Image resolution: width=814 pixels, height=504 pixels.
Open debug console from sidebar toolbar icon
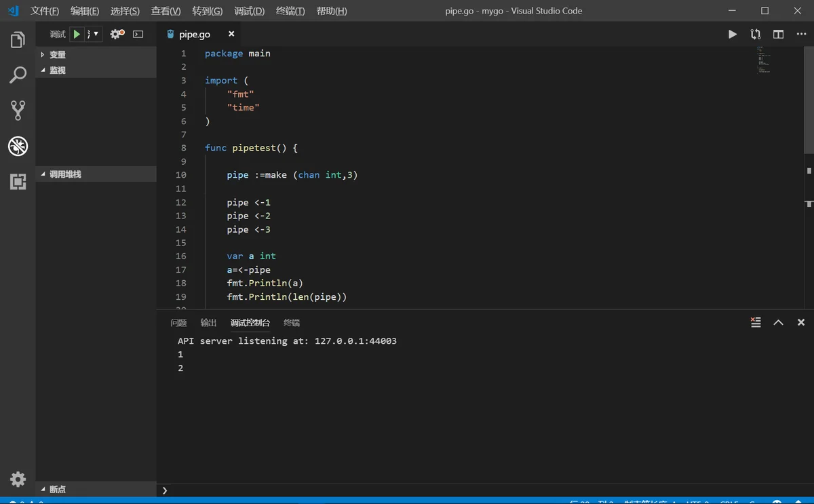point(138,34)
